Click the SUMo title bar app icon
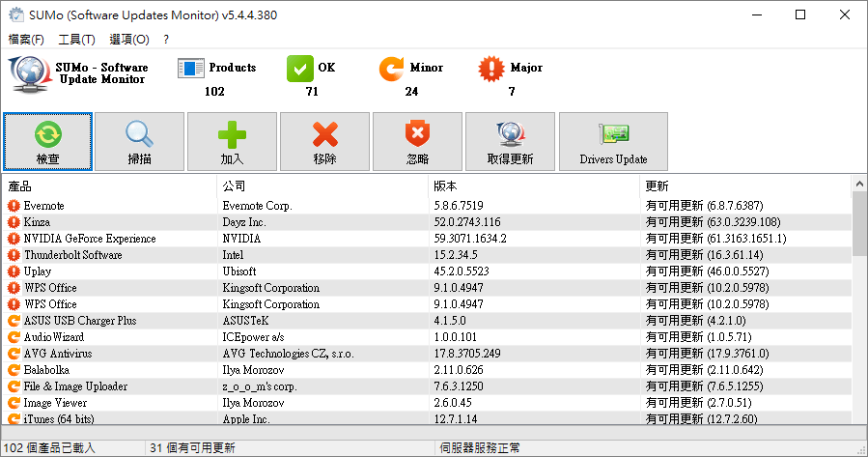868x457 pixels. 16,14
